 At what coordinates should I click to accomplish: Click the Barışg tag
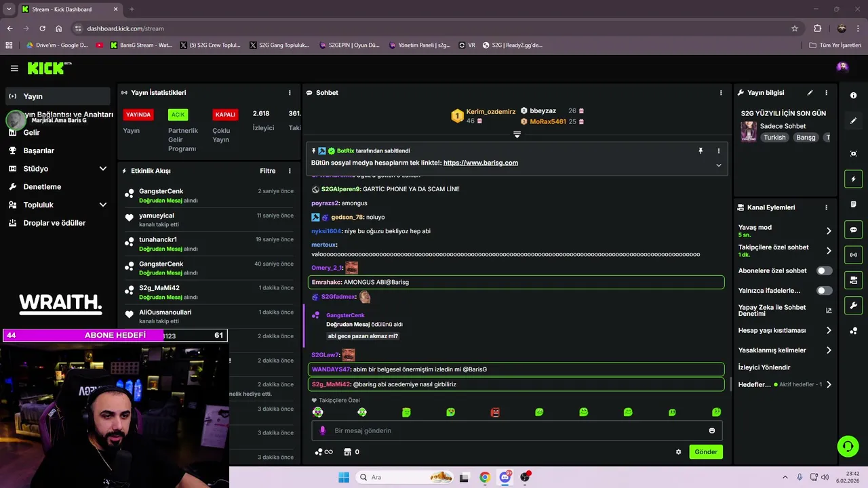(806, 138)
